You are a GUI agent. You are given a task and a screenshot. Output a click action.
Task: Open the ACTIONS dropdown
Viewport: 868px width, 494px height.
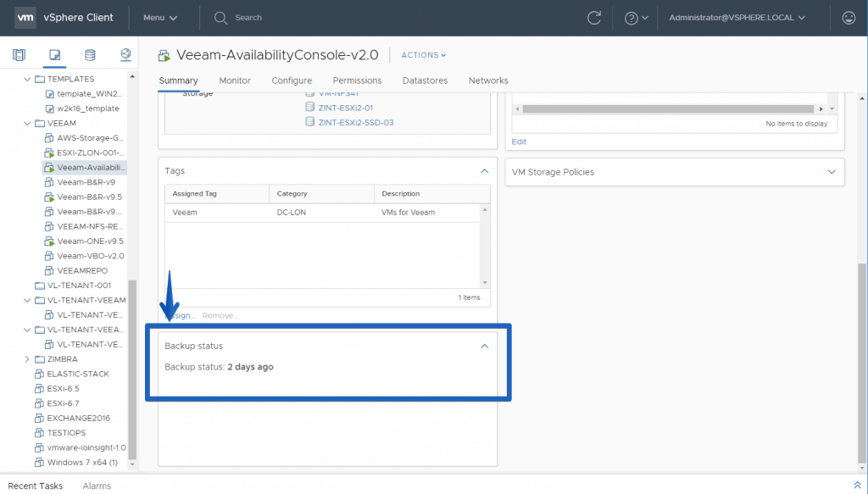tap(424, 55)
